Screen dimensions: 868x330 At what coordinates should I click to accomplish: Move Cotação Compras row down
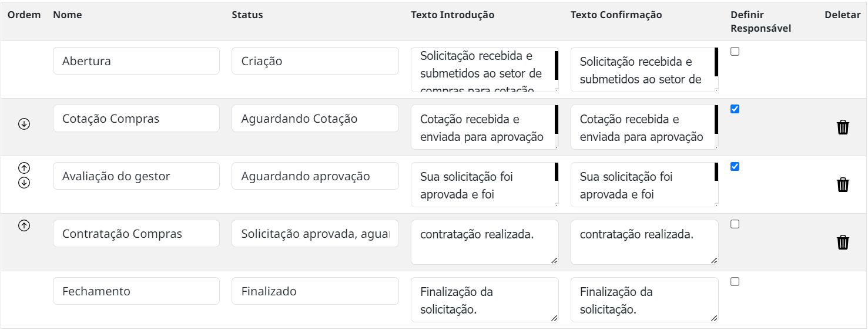coord(24,124)
